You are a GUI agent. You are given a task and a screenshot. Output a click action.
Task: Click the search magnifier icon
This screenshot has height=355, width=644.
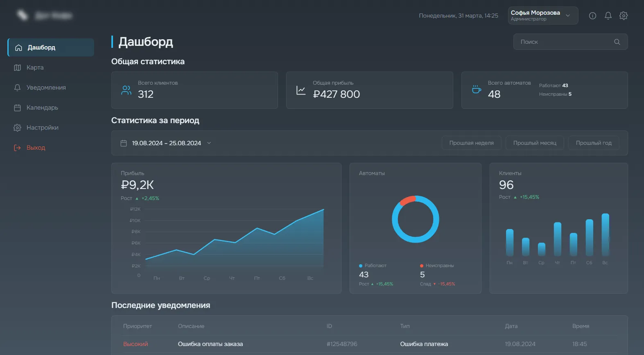617,42
